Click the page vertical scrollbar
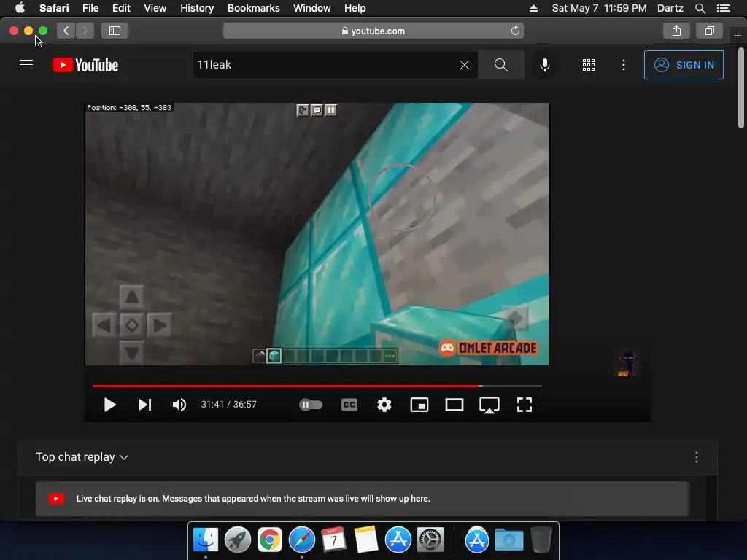 (741, 87)
